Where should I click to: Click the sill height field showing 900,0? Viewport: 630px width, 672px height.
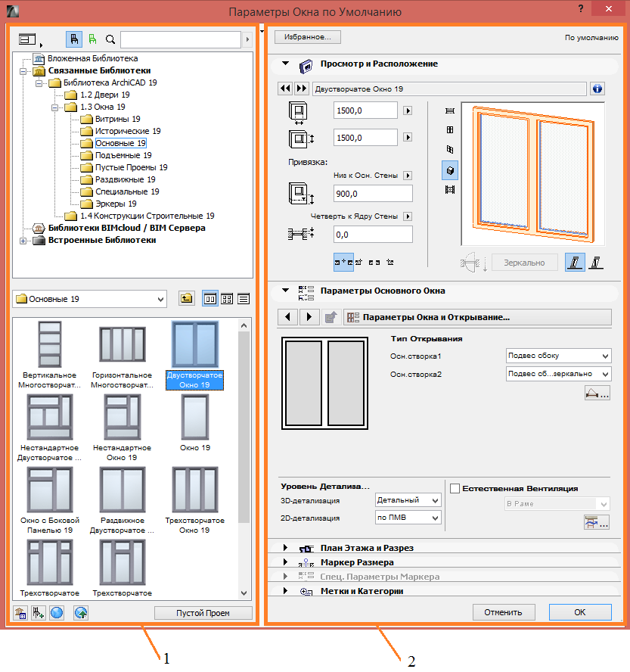(x=373, y=194)
